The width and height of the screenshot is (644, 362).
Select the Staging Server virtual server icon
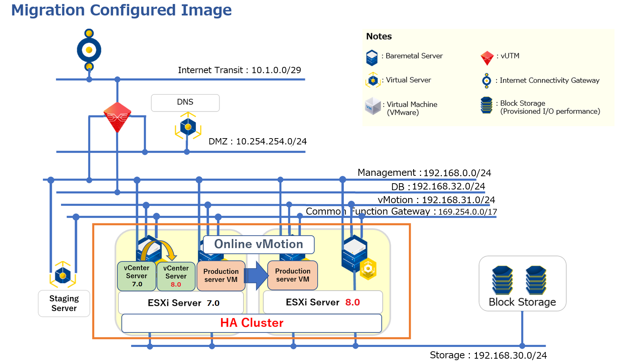point(63,275)
